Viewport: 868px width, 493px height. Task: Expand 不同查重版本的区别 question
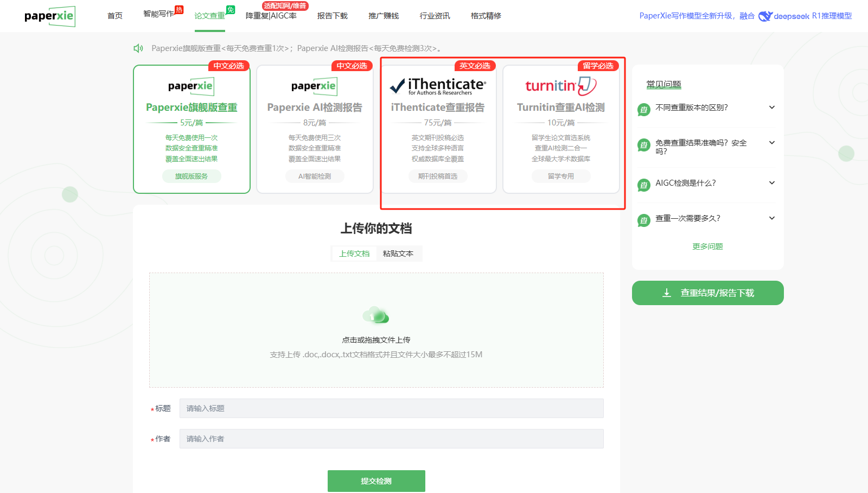772,108
